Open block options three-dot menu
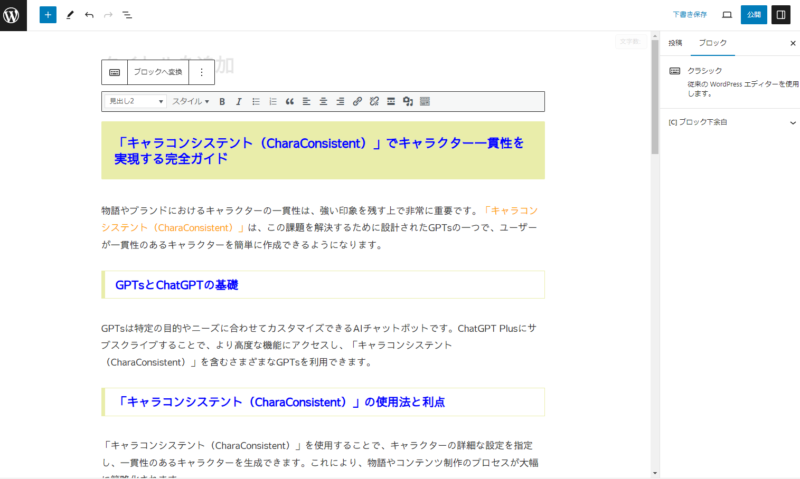Viewport: 800px width, 479px height. point(202,72)
